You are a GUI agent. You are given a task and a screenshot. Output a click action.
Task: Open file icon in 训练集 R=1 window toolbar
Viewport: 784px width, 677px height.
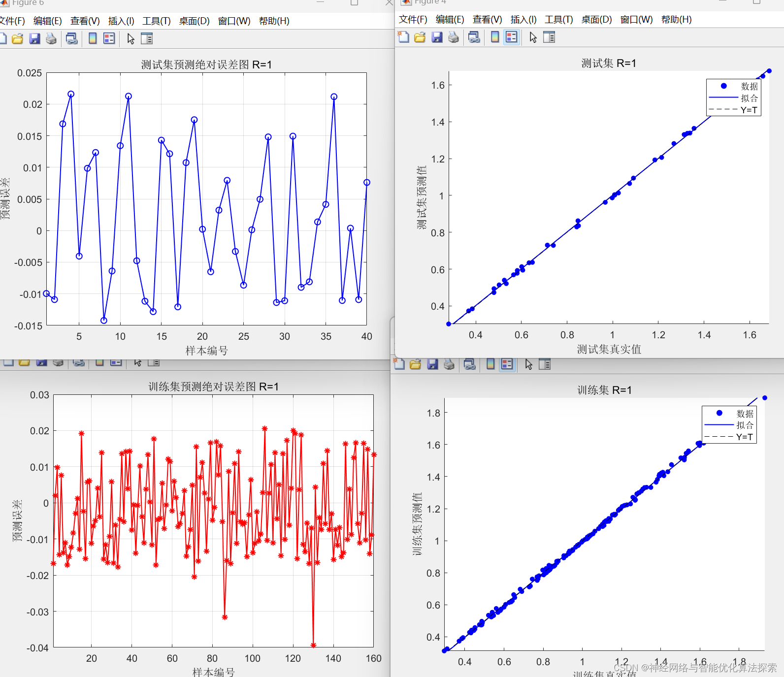[416, 364]
